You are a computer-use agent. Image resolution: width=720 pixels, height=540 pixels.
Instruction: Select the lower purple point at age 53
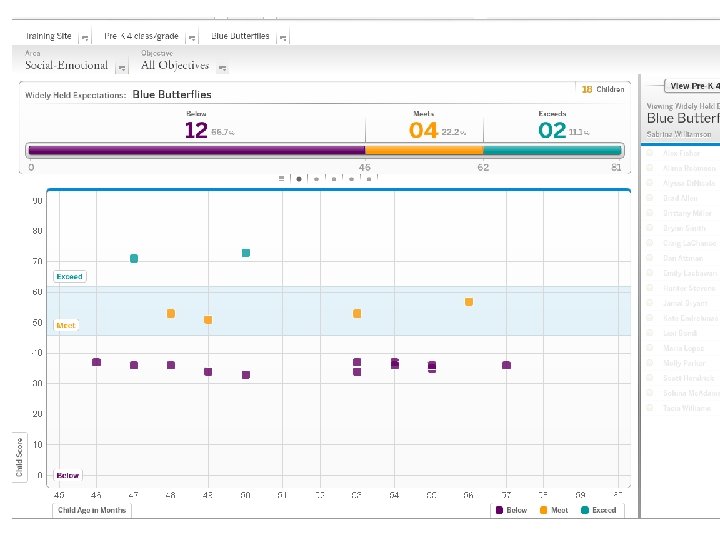pyautogui.click(x=357, y=371)
